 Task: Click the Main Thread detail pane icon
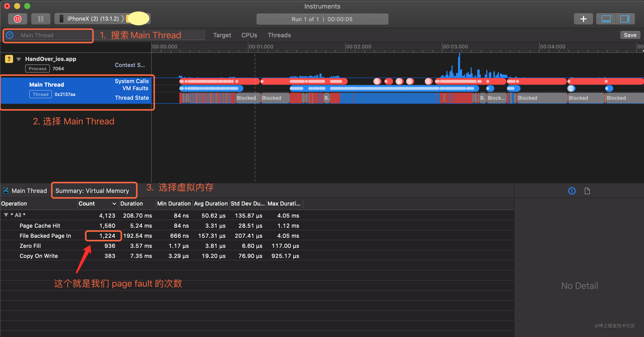click(6, 191)
